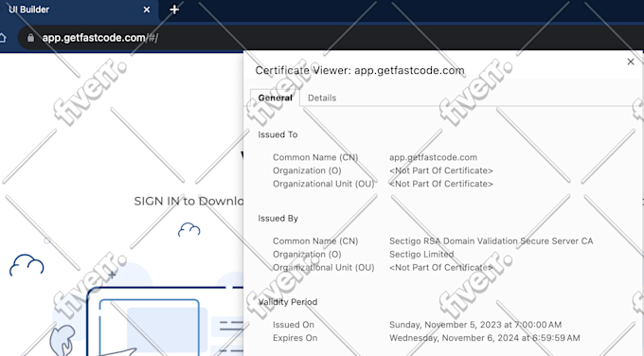This screenshot has width=644, height=356.
Task: Select expiry date Wednesday, November 6, 2024
Action: tap(485, 338)
